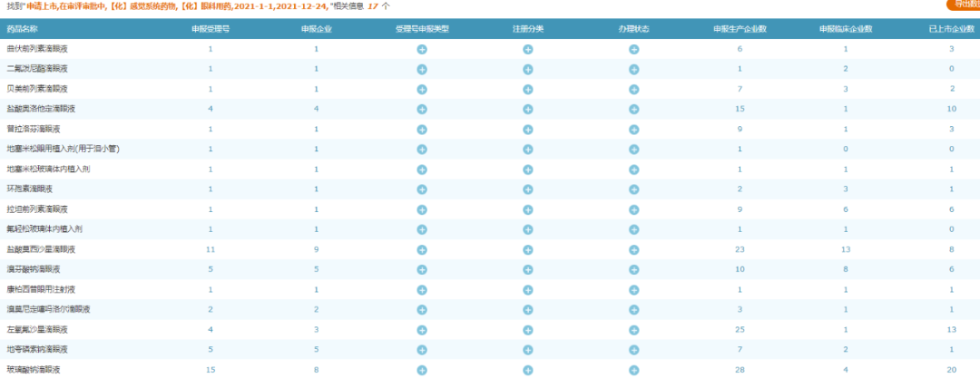Show 注册分类 for 拉坦前列素滴眼液

tap(528, 209)
